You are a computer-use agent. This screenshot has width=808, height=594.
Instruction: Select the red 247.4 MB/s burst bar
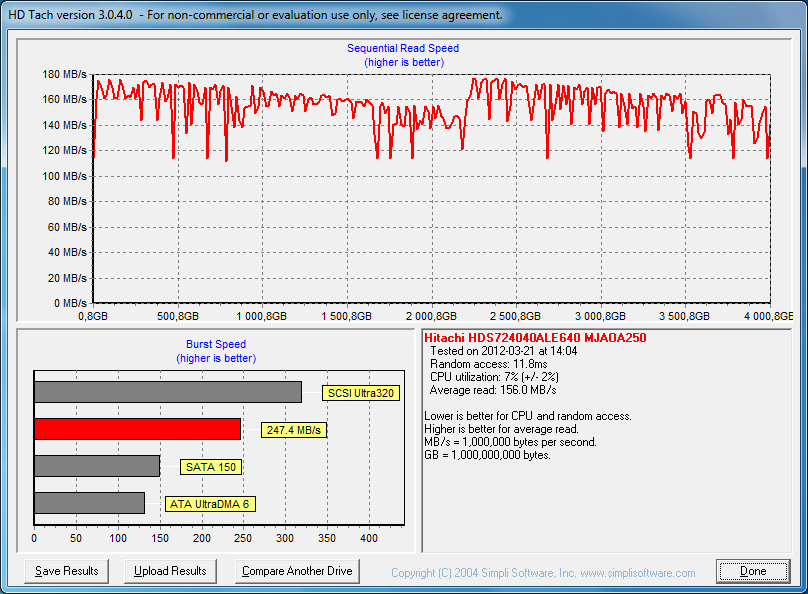pyautogui.click(x=138, y=429)
